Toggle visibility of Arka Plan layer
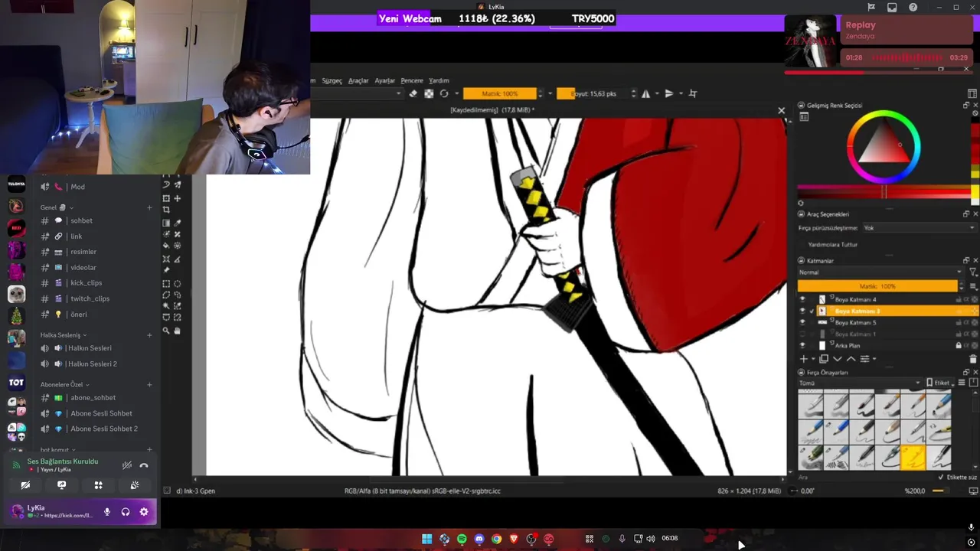This screenshot has width=980, height=551. point(802,345)
